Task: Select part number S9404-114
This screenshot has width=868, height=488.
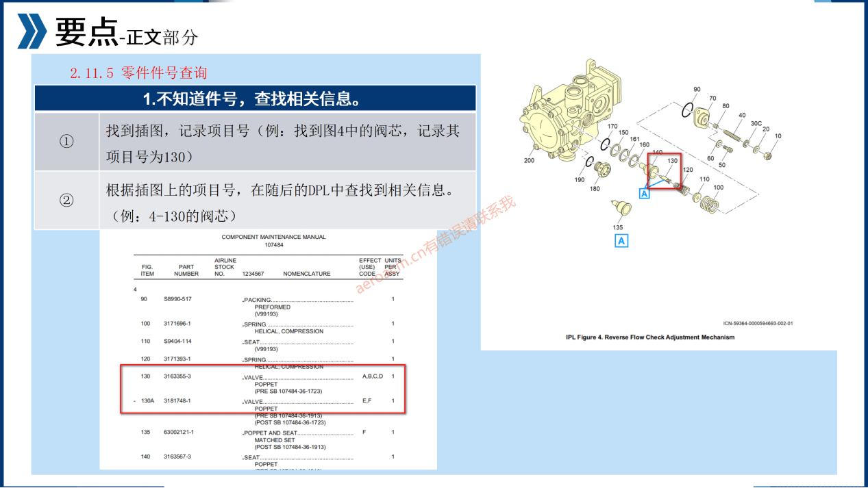Action: [x=177, y=342]
